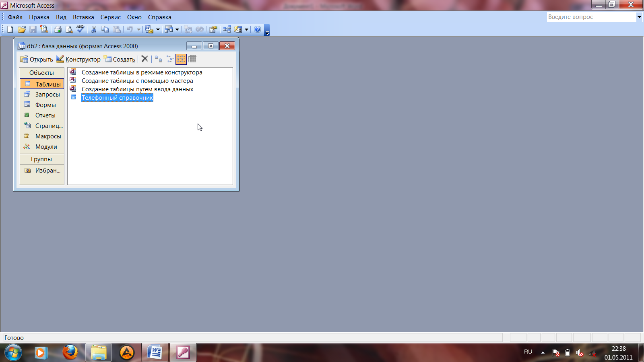Expand the Analyze dropdown arrow
This screenshot has height=362, width=644.
pos(177,29)
